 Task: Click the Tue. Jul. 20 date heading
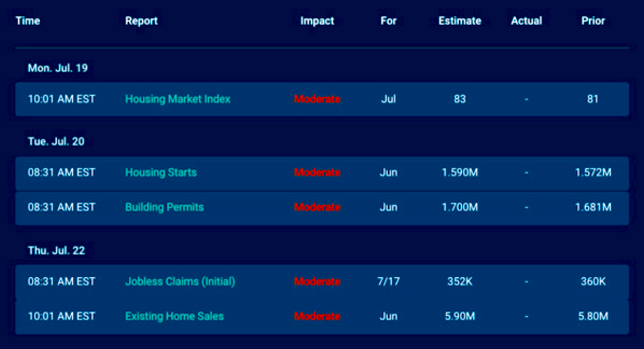pyautogui.click(x=56, y=141)
